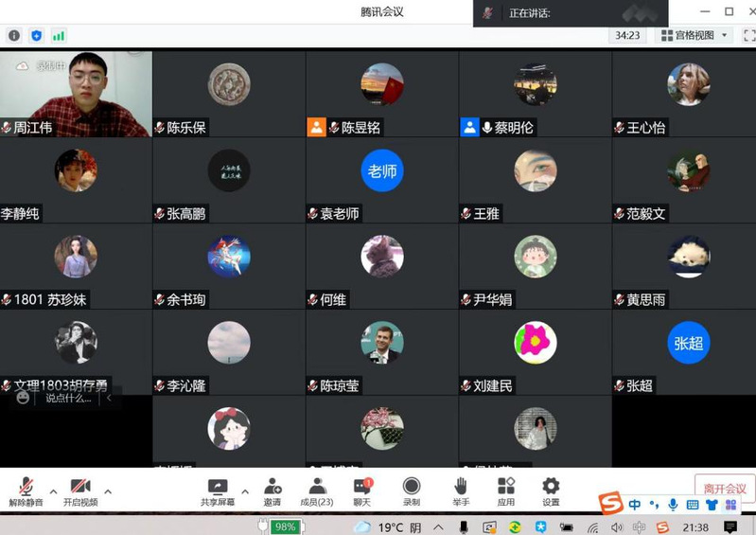This screenshot has height=535, width=756.
Task: Click the 说点什么 chat input box
Action: pos(69,399)
